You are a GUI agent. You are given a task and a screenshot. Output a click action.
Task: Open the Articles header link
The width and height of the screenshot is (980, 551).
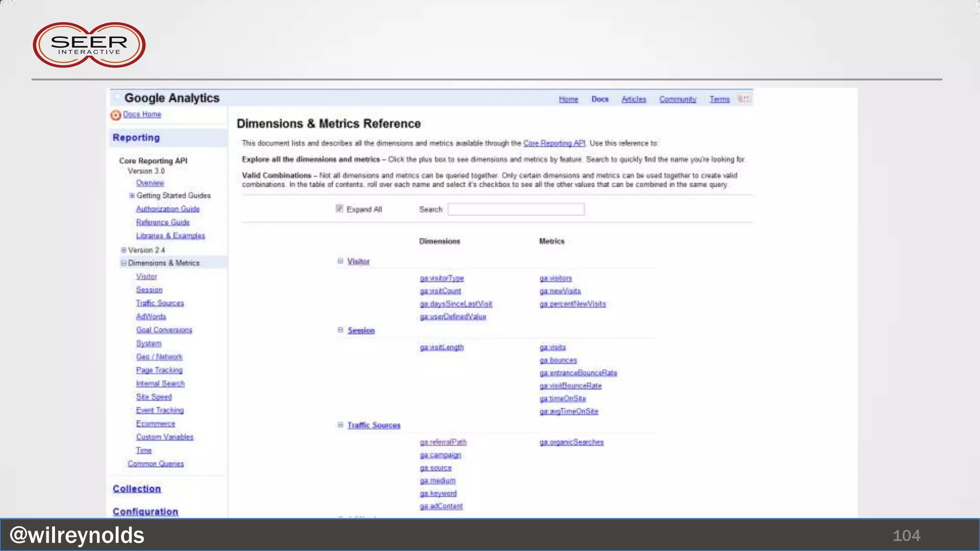point(634,99)
